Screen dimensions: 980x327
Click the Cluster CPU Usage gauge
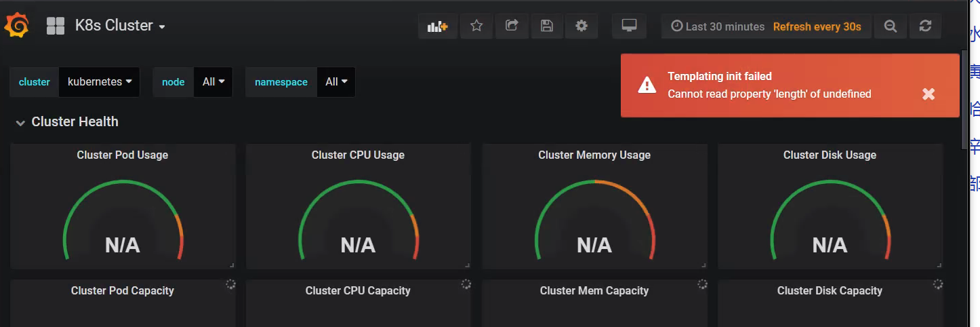pyautogui.click(x=358, y=220)
